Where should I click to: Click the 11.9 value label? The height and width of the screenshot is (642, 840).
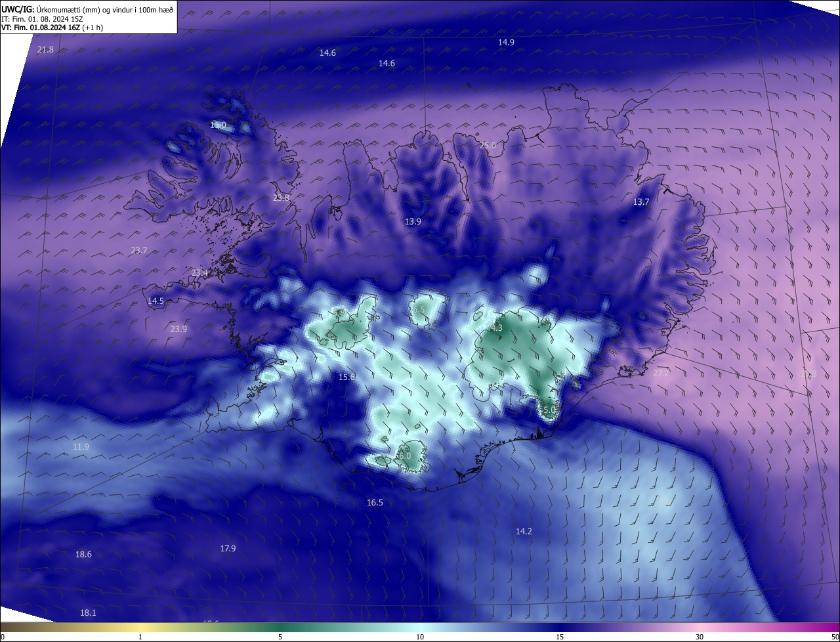click(x=81, y=446)
